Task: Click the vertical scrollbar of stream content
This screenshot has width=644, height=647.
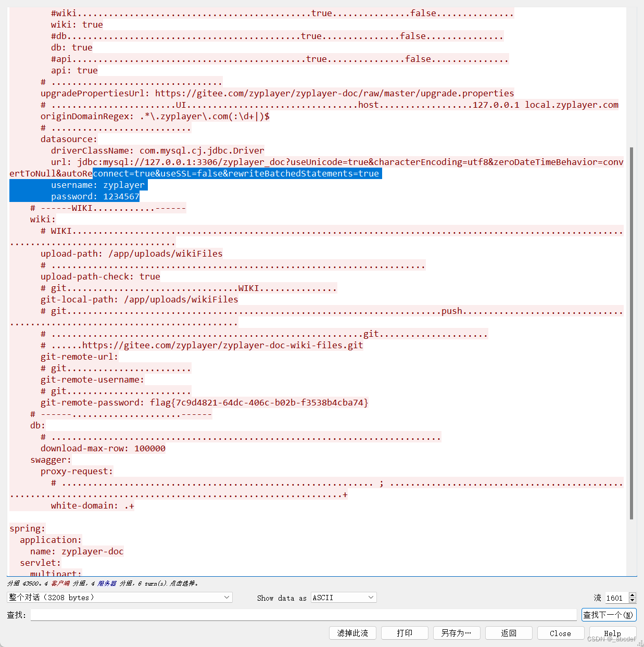Action: coord(632,333)
